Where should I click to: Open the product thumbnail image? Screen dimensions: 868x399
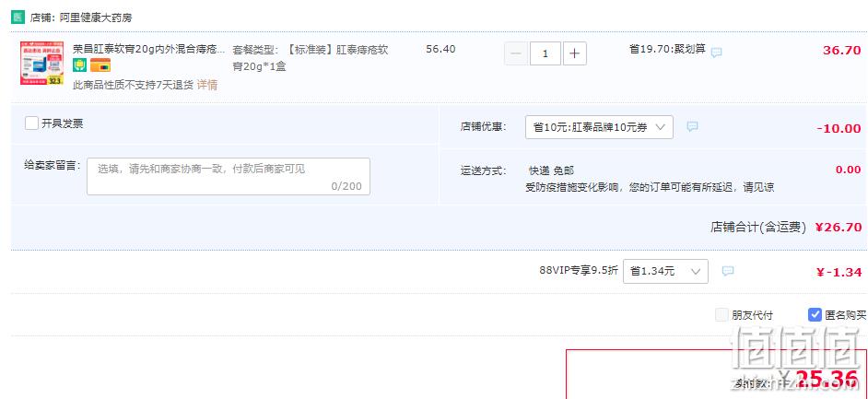pyautogui.click(x=41, y=63)
